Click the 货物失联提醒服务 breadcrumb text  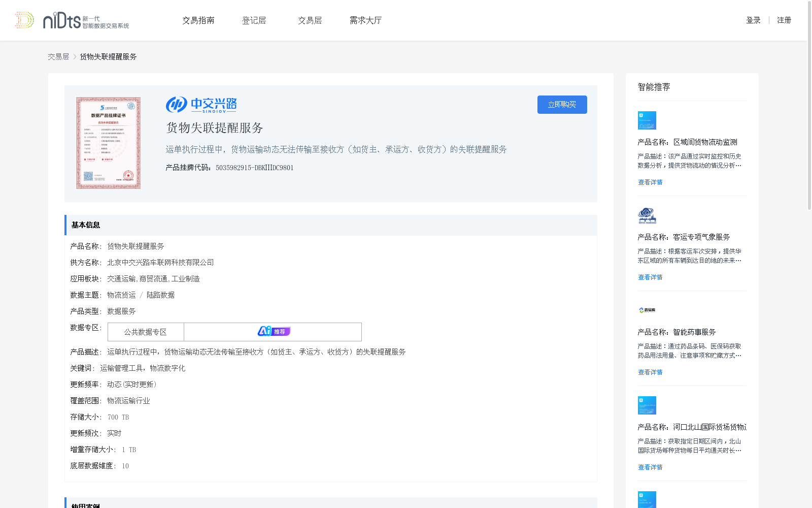[x=108, y=57]
